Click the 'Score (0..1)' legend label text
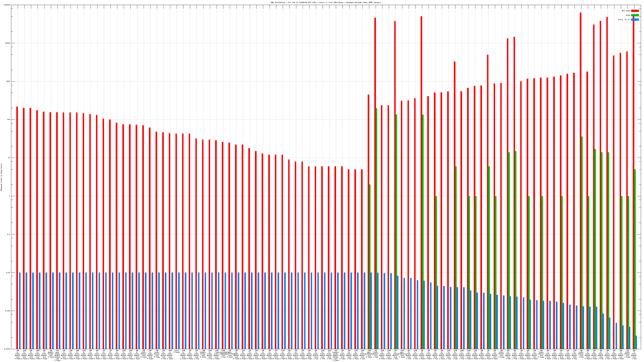 click(624, 20)
